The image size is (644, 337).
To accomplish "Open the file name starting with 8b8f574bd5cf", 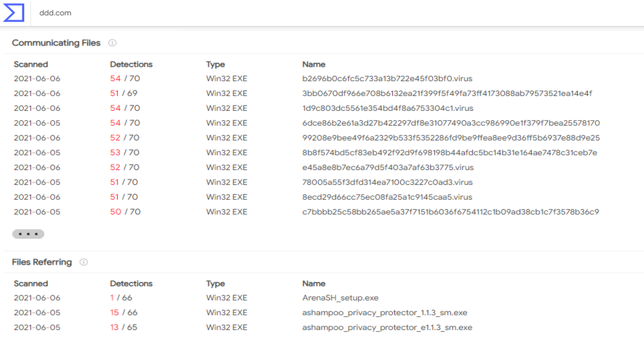I will click(x=450, y=153).
